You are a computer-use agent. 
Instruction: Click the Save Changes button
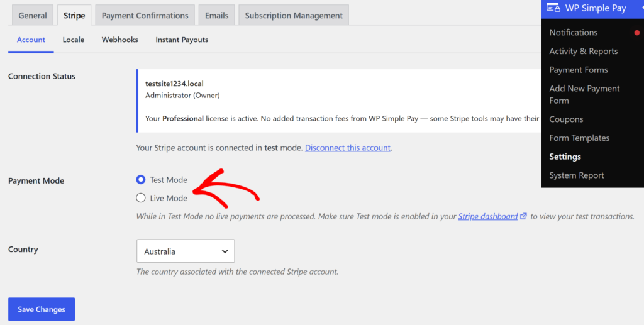42,309
